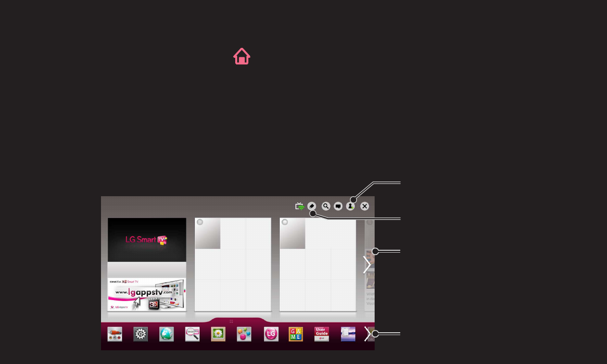Viewport: 607px width, 364px height.
Task: Toggle edit mode with the pencil icon
Action: (x=312, y=206)
